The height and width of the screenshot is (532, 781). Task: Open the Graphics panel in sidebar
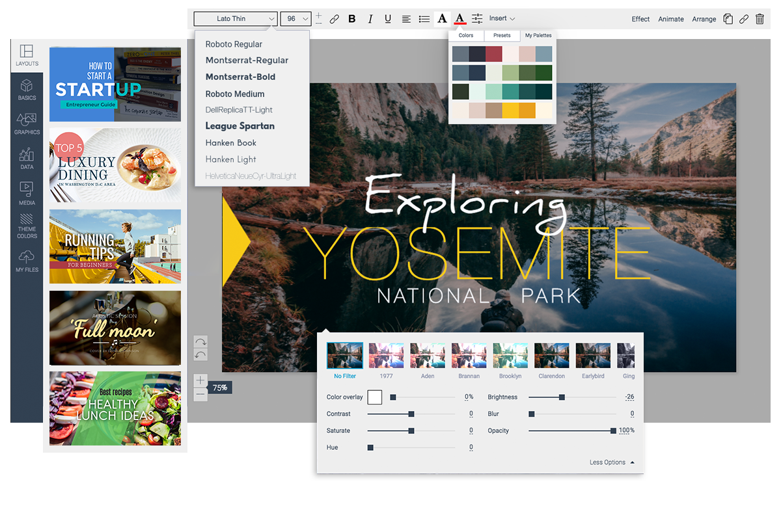tap(27, 124)
